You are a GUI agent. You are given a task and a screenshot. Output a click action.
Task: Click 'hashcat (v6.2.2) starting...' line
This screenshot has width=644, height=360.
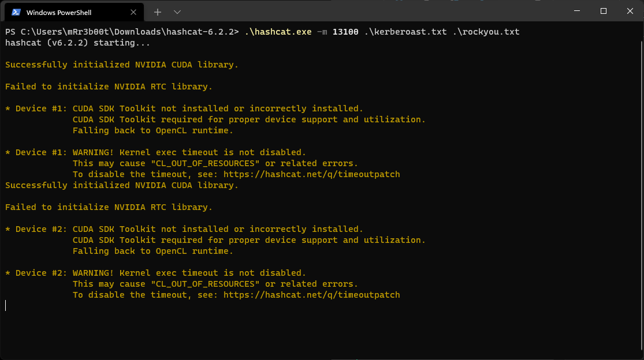tap(77, 43)
